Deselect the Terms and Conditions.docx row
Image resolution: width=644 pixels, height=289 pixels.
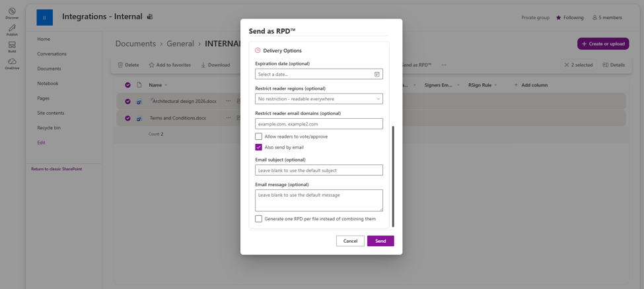pos(127,118)
